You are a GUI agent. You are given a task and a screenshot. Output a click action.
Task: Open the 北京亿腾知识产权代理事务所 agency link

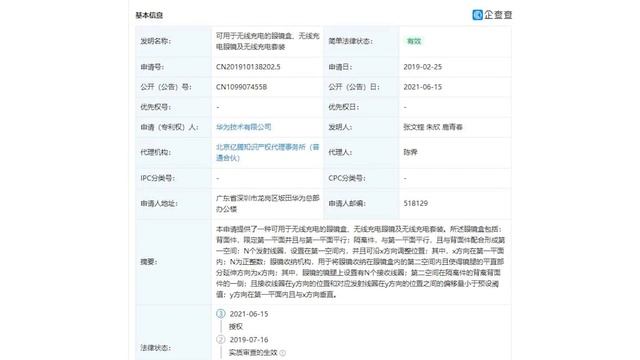coord(267,152)
